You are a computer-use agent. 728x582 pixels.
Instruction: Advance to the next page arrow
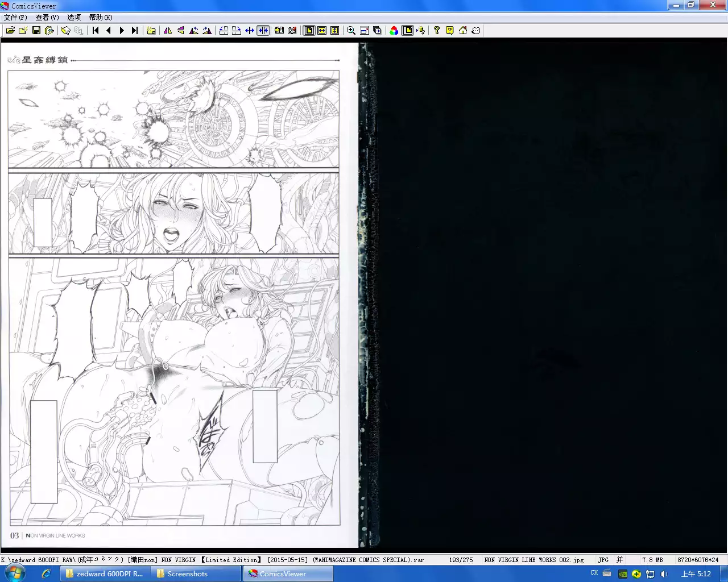122,31
